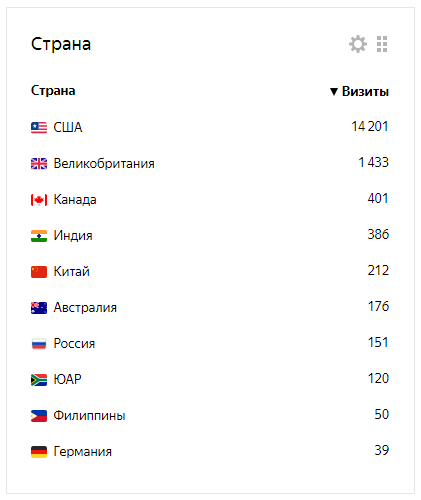The height and width of the screenshot is (500, 421).
Task: Click the United Kingdom flag icon
Action: point(39,163)
